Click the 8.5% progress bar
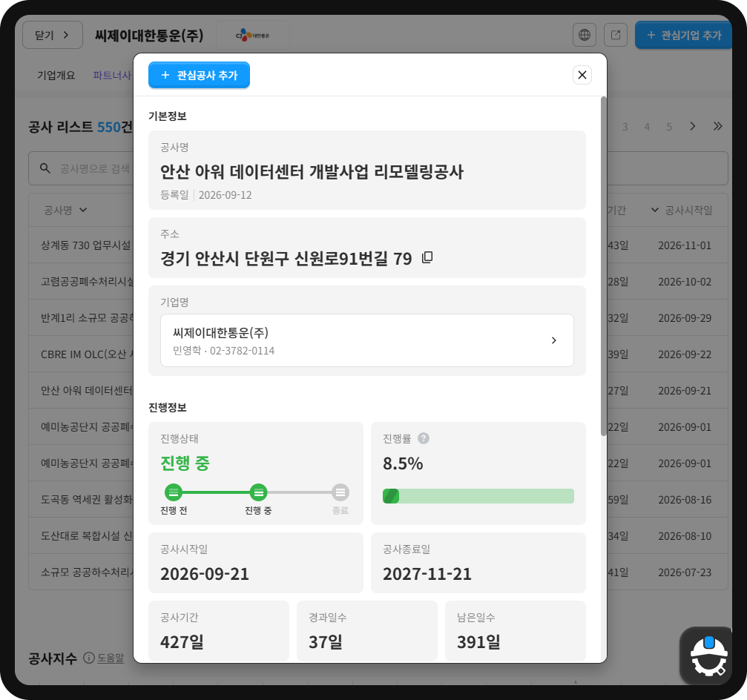Screen dimensions: 747x700 pyautogui.click(x=478, y=496)
